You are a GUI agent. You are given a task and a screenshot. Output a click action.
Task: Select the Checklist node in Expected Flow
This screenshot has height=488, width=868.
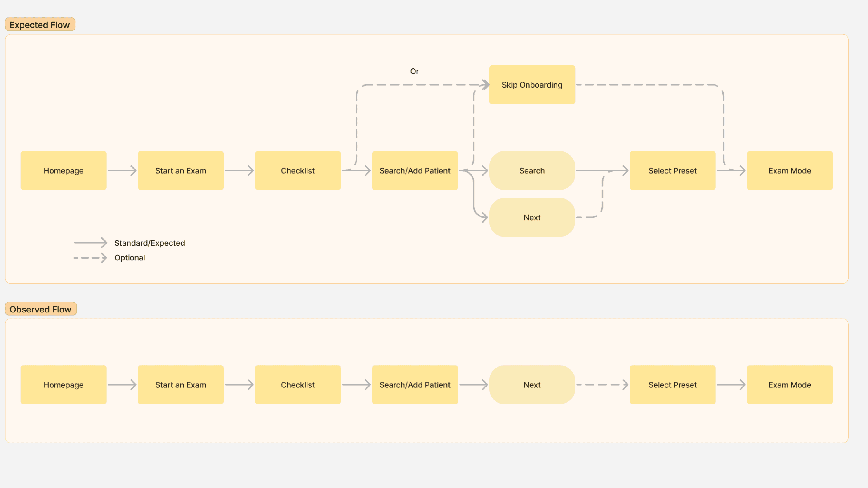(x=298, y=170)
